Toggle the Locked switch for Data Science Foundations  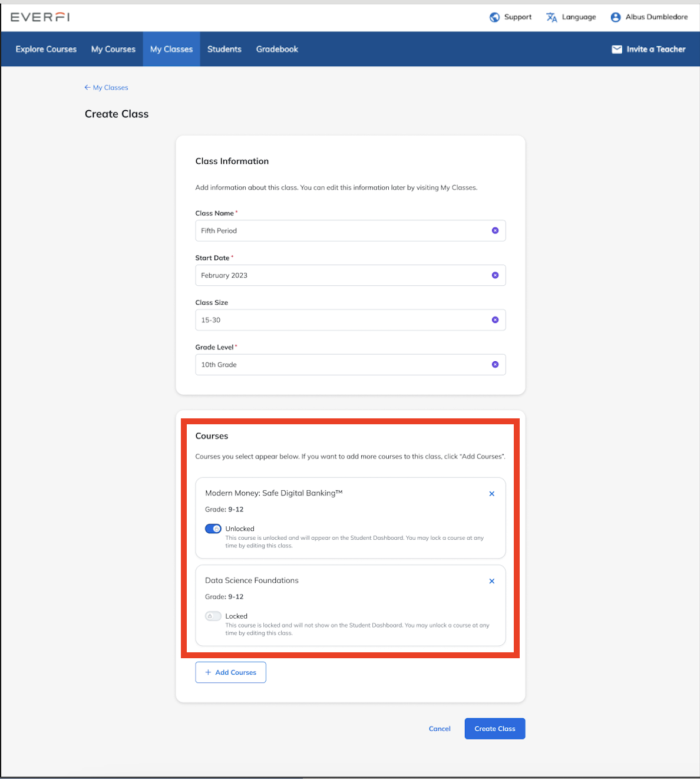pyautogui.click(x=213, y=616)
